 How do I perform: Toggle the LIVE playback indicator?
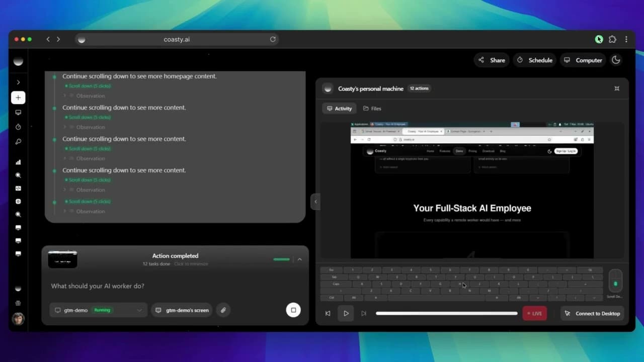click(x=534, y=313)
